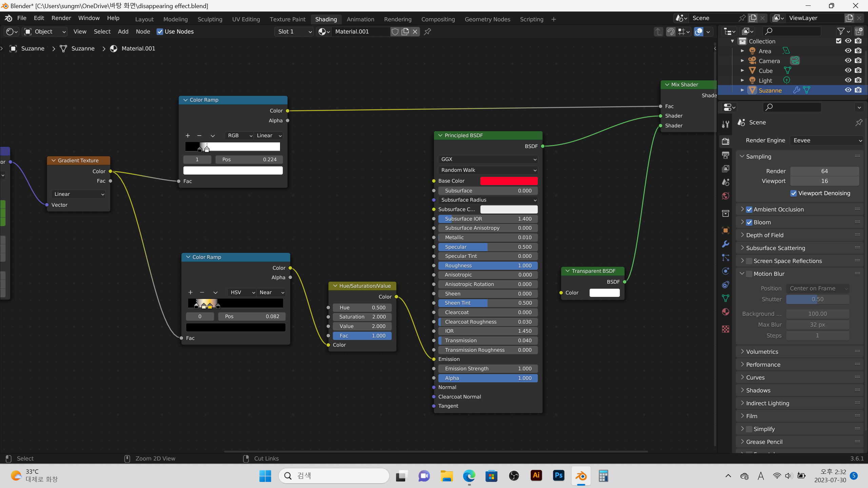This screenshot has width=868, height=488.
Task: Click the Emission Strength value field
Action: click(x=488, y=369)
